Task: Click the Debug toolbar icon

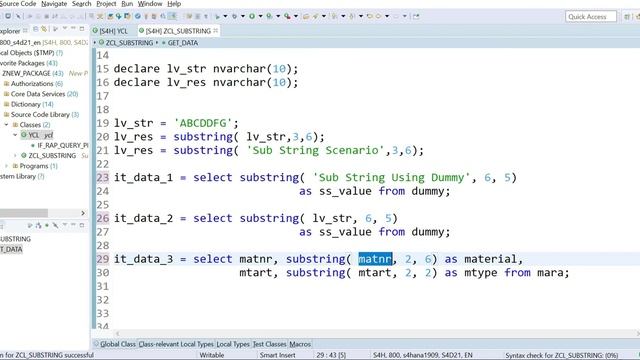Action: pos(234,16)
